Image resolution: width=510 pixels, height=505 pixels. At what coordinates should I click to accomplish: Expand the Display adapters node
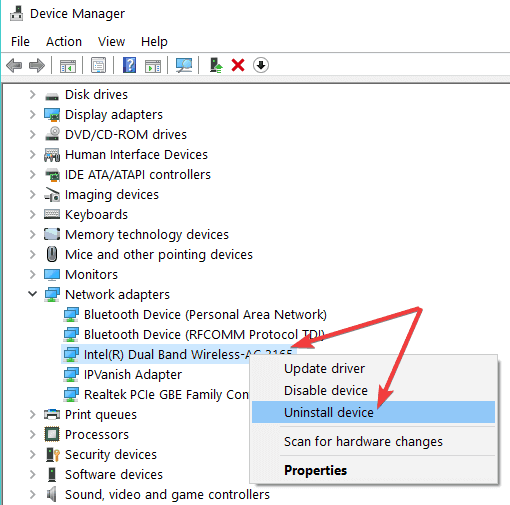point(32,115)
